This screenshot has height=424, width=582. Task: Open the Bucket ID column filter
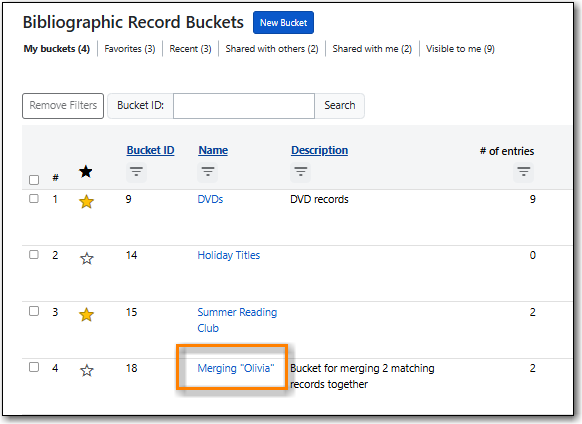pos(136,172)
